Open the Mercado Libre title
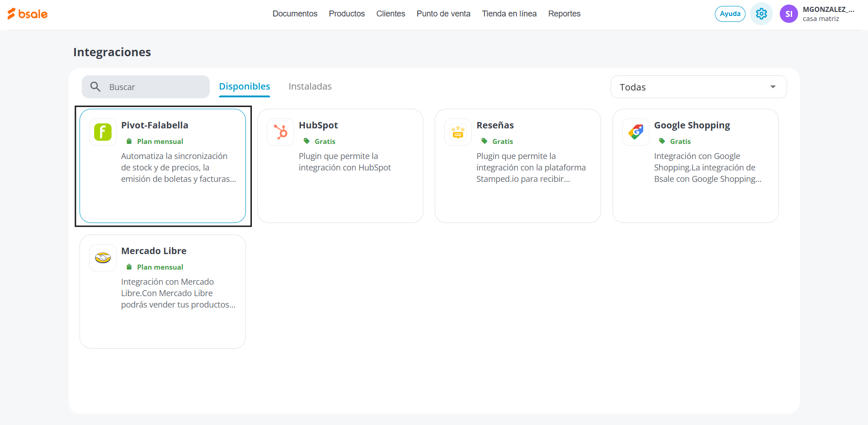The image size is (868, 425). tap(154, 251)
